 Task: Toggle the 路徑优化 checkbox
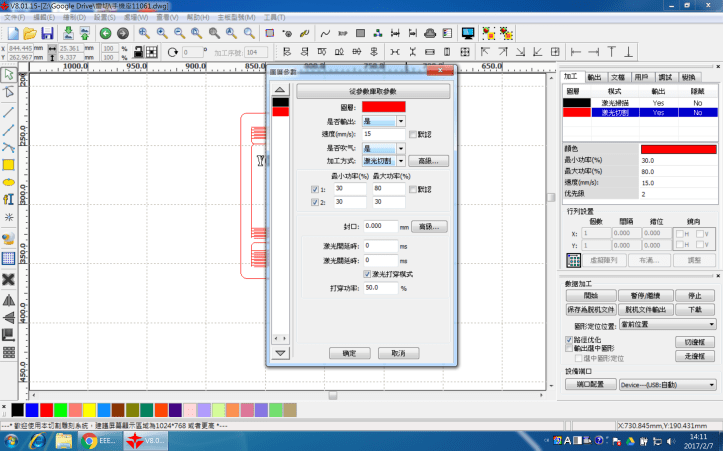(568, 341)
